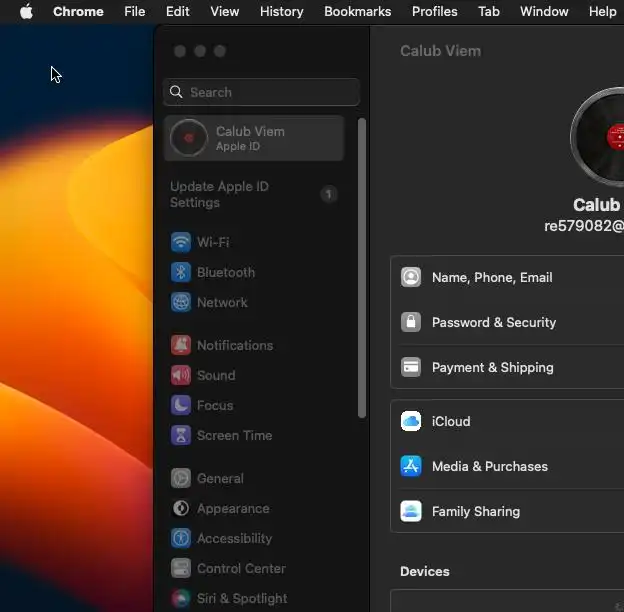This screenshot has width=624, height=612.
Task: Click the sidebar Apple ID avatar picture
Action: click(x=189, y=138)
